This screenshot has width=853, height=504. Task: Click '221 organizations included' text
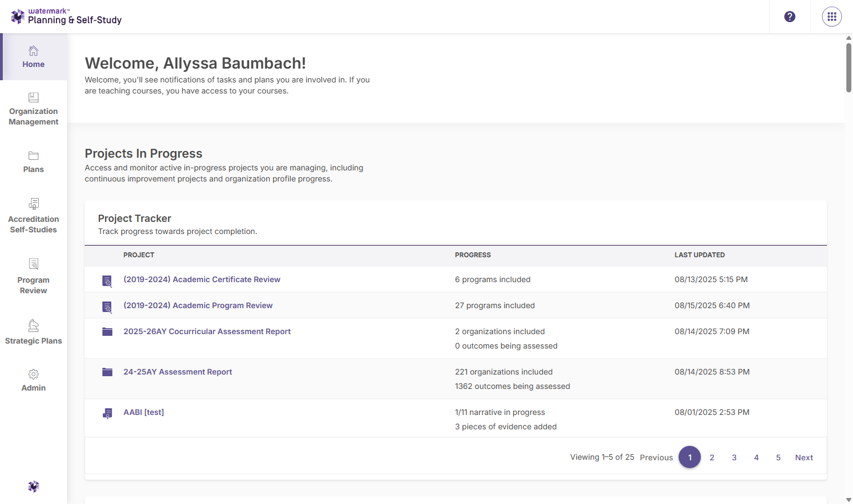click(x=504, y=372)
